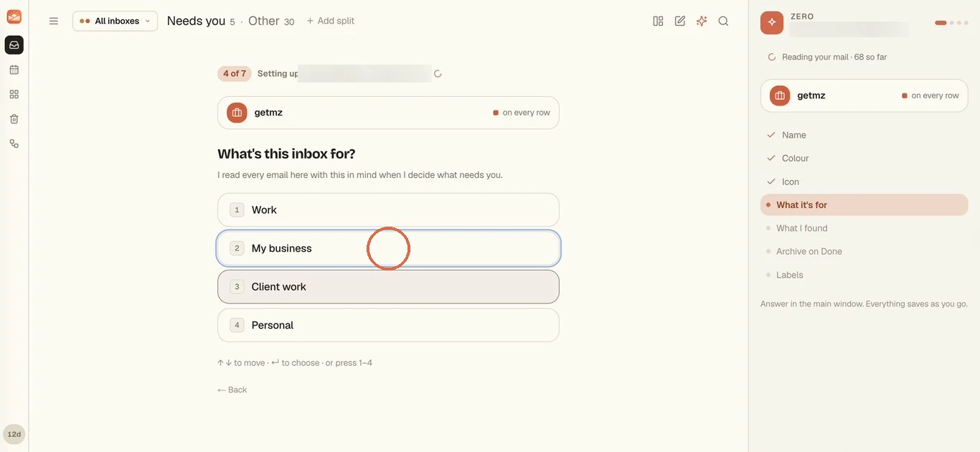The height and width of the screenshot is (452, 980).
Task: Click briefcase icon in ZERO panel card
Action: (780, 95)
